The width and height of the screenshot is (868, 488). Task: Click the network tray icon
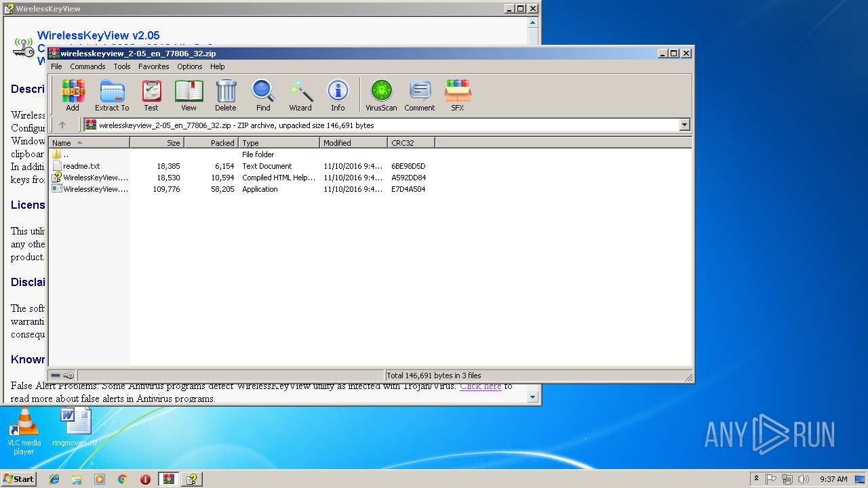tap(787, 479)
